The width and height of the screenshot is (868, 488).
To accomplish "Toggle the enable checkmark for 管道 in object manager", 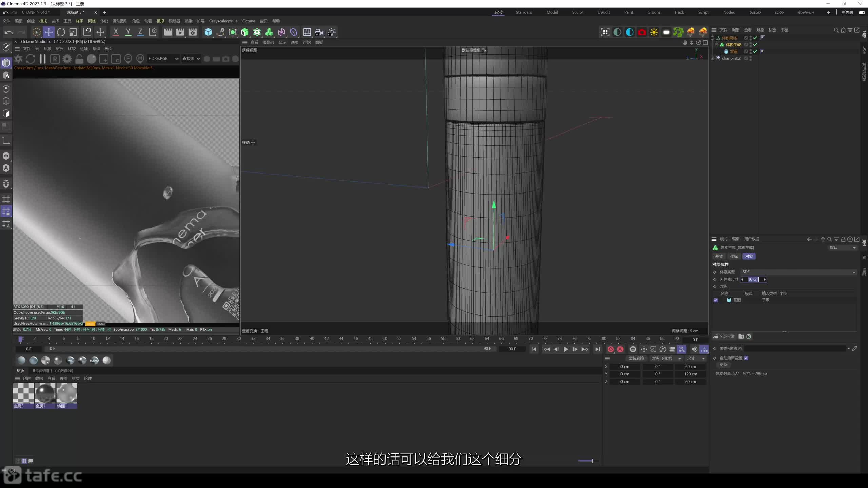I will [x=755, y=52].
